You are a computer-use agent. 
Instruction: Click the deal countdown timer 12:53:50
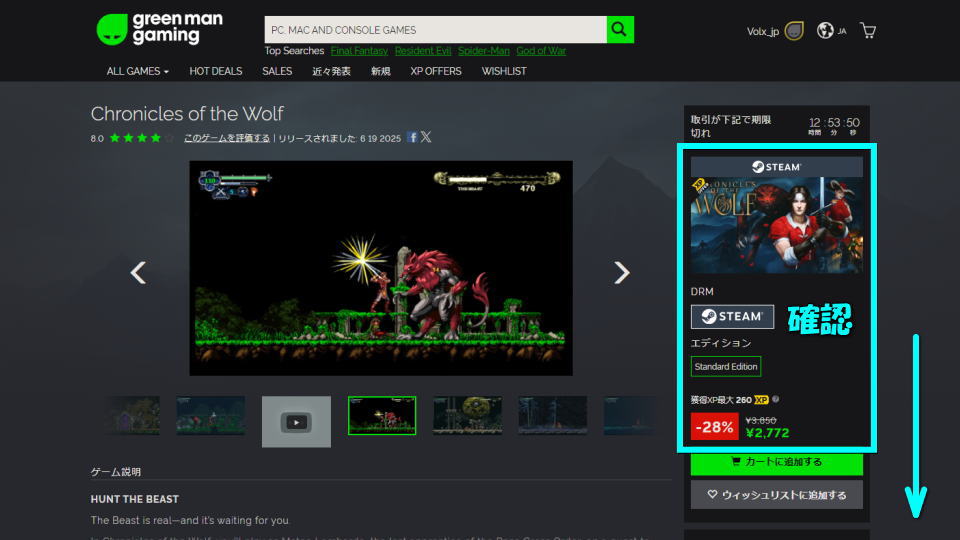(834, 124)
